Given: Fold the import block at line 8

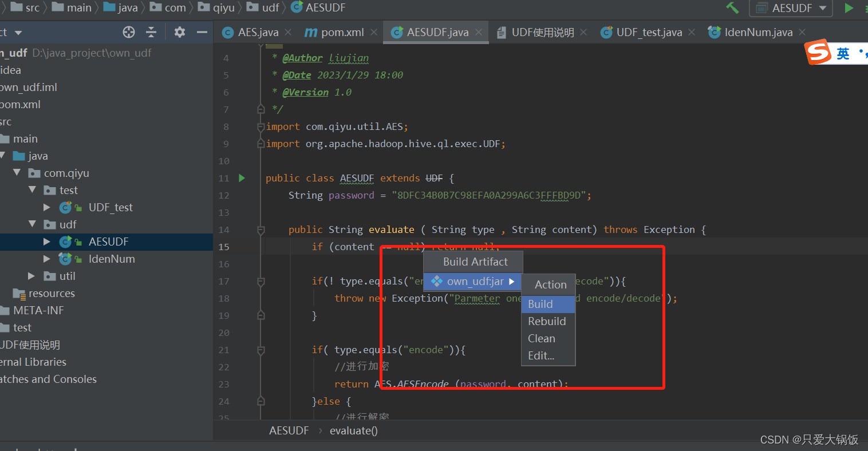Looking at the screenshot, I should tap(261, 126).
